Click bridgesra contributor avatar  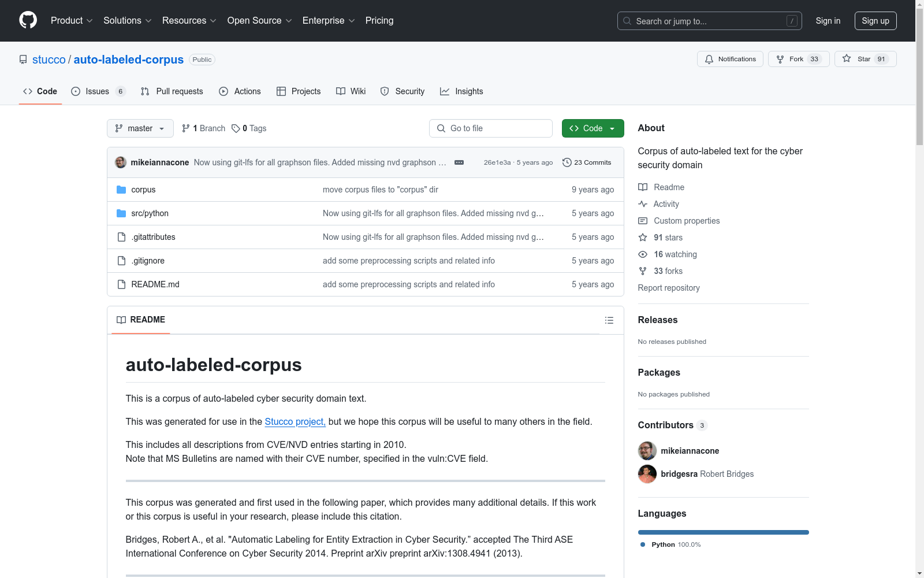(x=647, y=474)
